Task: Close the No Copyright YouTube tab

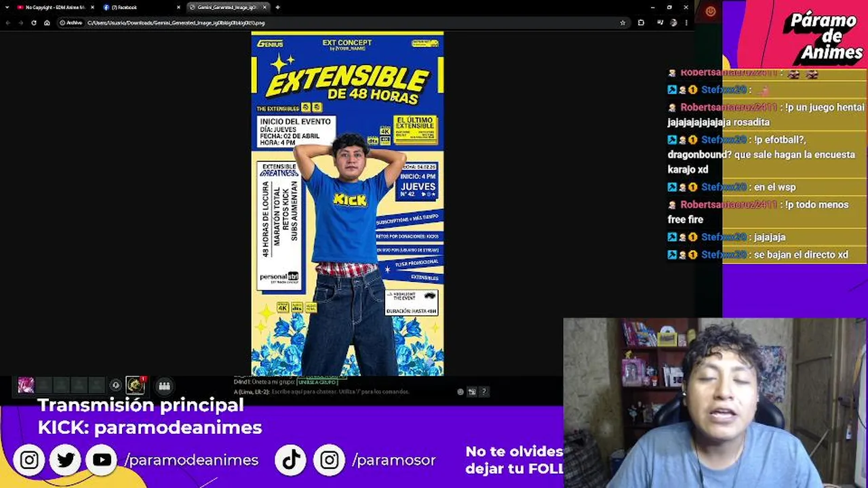Action: (x=91, y=7)
